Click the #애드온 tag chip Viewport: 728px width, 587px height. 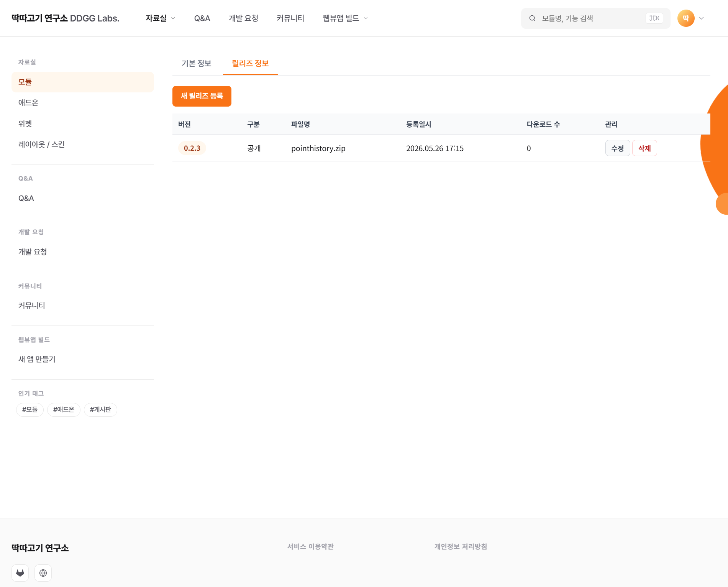[64, 410]
